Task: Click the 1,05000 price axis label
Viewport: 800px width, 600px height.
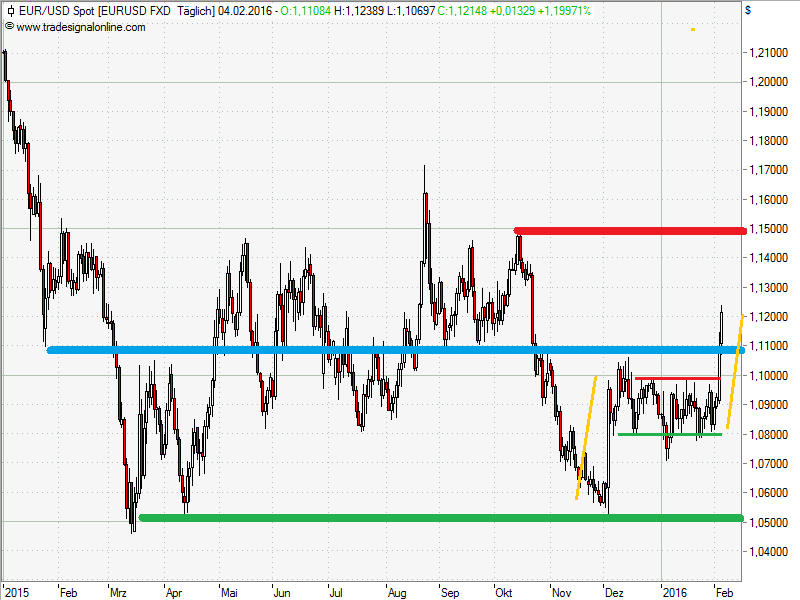Action: tap(768, 522)
